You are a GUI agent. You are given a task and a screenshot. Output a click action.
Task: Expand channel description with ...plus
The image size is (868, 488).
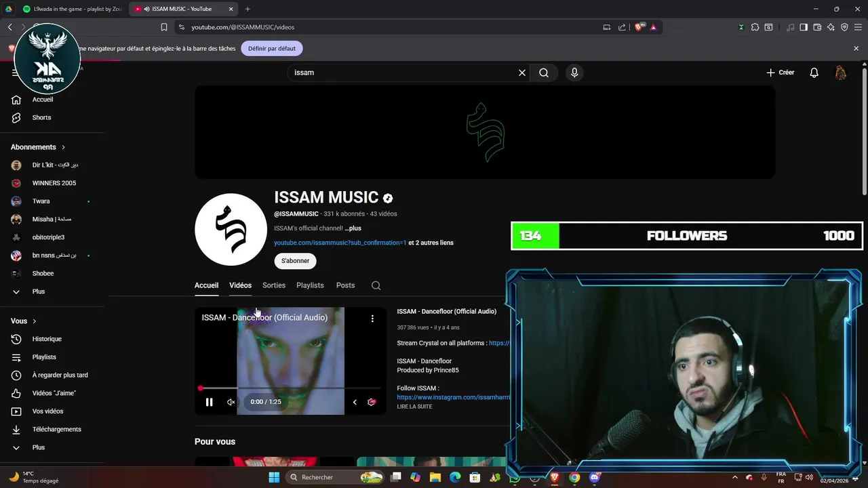353,228
